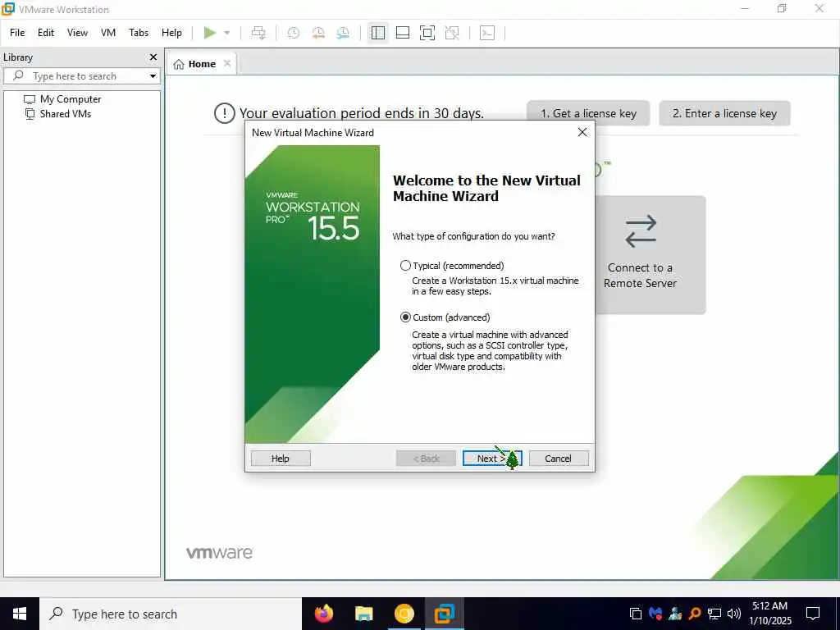Screen dimensions: 840x630
Task: Click the wizard Help button
Action: pyautogui.click(x=281, y=458)
